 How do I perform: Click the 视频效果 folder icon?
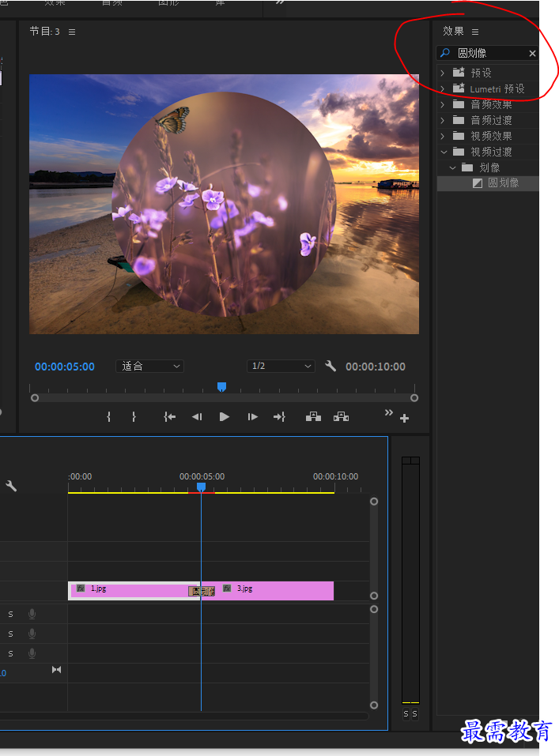[459, 136]
